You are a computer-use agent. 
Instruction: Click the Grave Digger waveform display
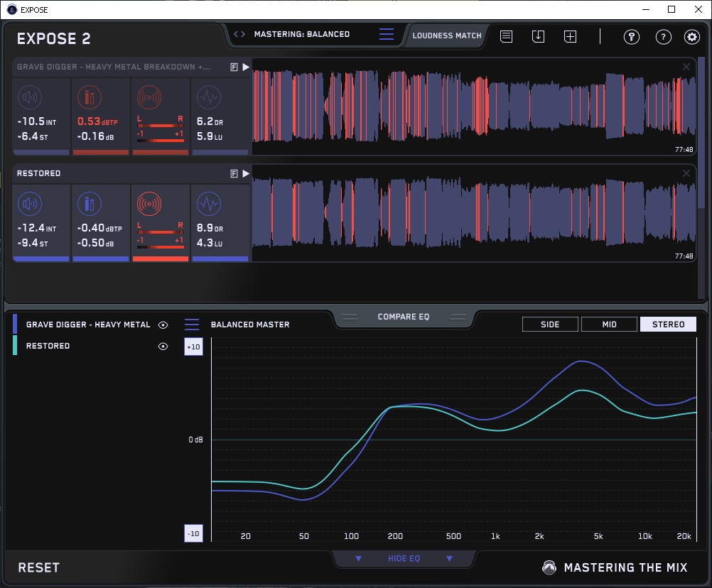[x=474, y=107]
